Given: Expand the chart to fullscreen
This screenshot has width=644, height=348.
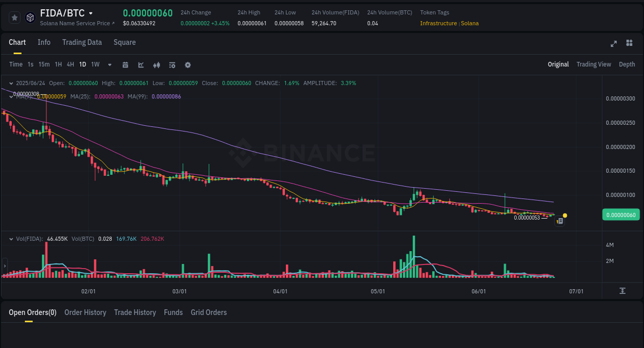Looking at the screenshot, I should [x=614, y=44].
